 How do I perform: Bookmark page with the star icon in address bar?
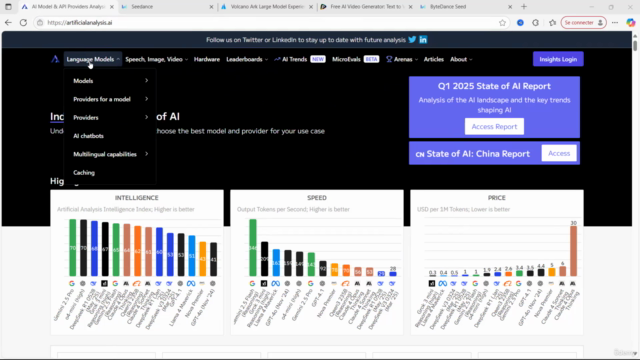(x=502, y=22)
